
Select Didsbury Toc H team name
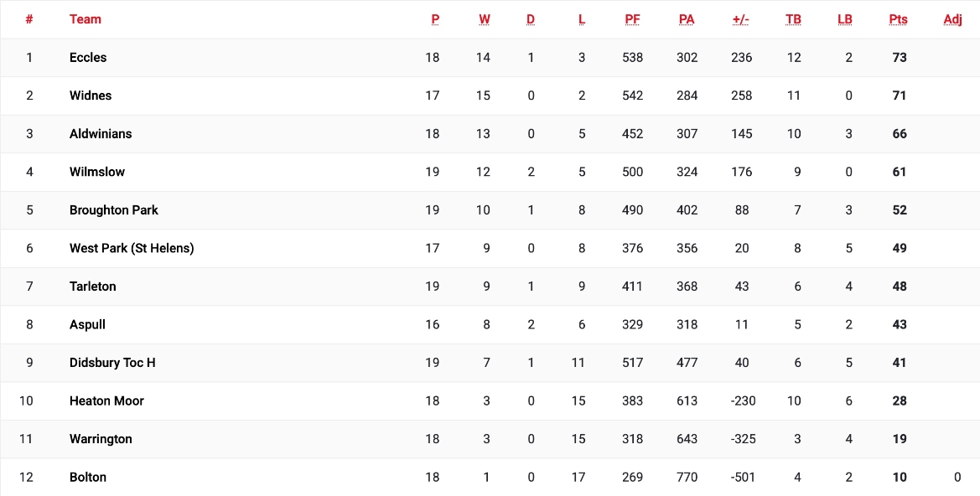(112, 363)
